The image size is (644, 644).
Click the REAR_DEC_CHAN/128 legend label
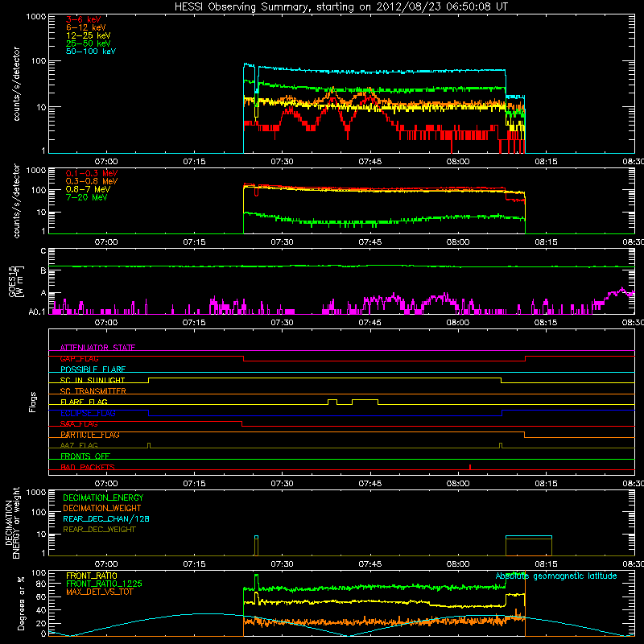pyautogui.click(x=106, y=518)
